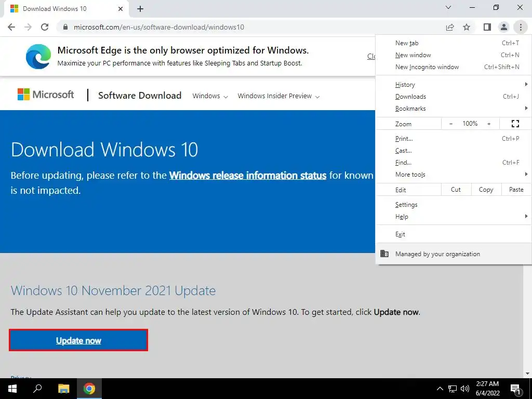Expand the Bookmarks submenu
Image resolution: width=532 pixels, height=399 pixels.
click(454, 108)
